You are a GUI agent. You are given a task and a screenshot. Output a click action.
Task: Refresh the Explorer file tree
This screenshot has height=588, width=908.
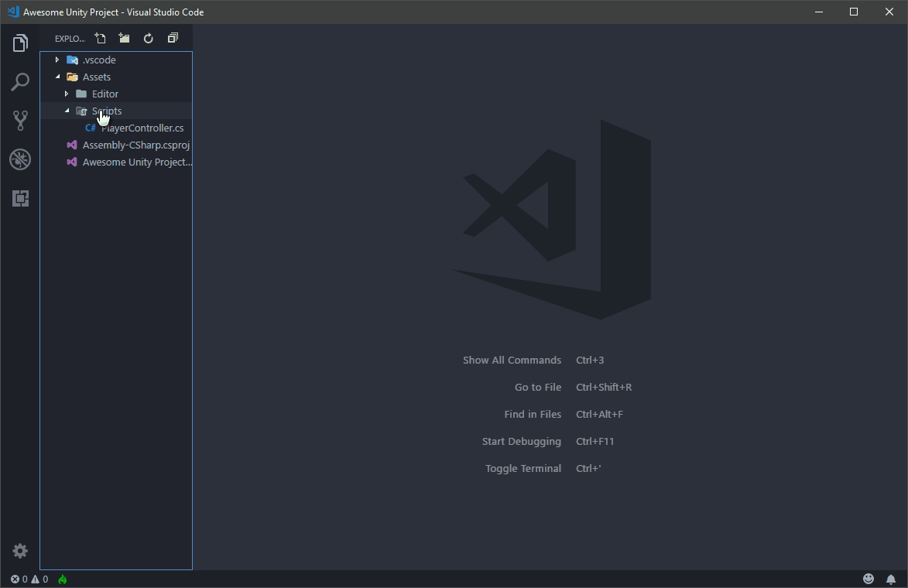tap(148, 37)
